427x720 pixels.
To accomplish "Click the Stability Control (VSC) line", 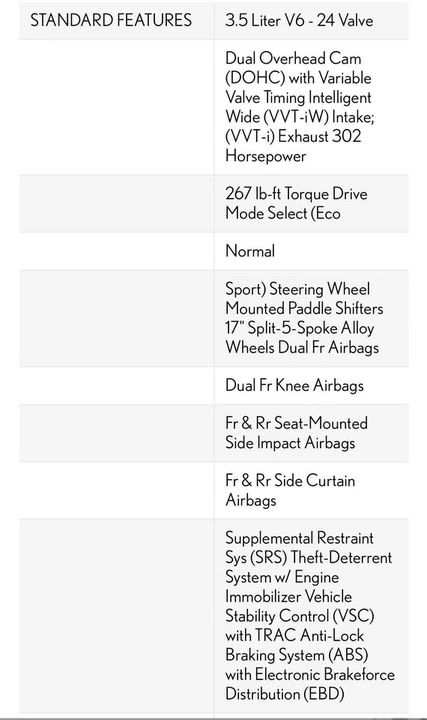I will pyautogui.click(x=300, y=616).
